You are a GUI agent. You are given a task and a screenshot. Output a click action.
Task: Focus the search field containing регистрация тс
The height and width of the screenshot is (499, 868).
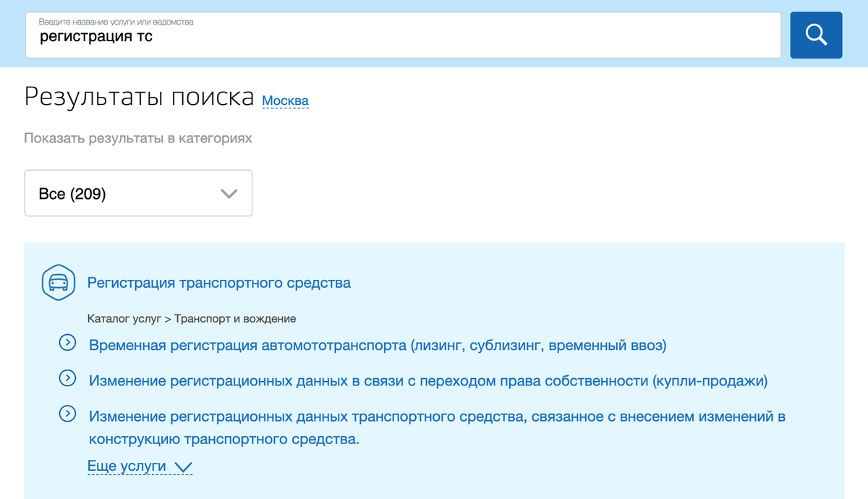coord(403,37)
